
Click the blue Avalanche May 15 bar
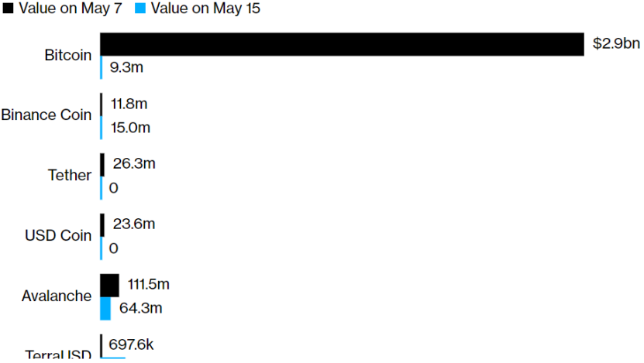tap(105, 308)
